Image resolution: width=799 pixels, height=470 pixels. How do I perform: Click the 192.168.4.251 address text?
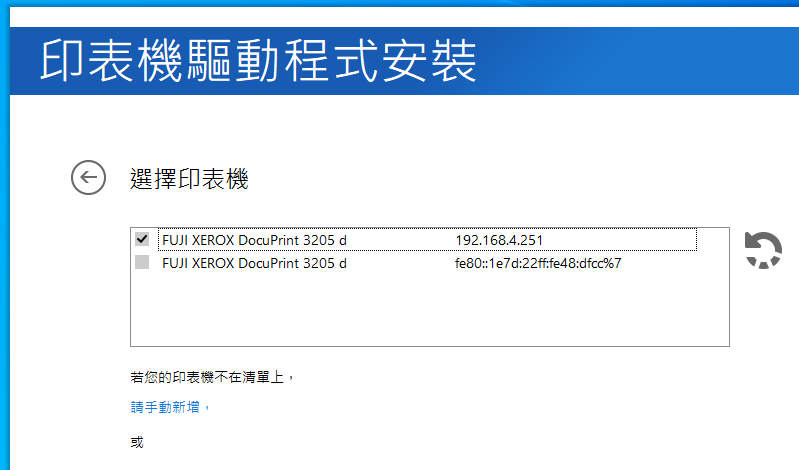click(x=499, y=240)
